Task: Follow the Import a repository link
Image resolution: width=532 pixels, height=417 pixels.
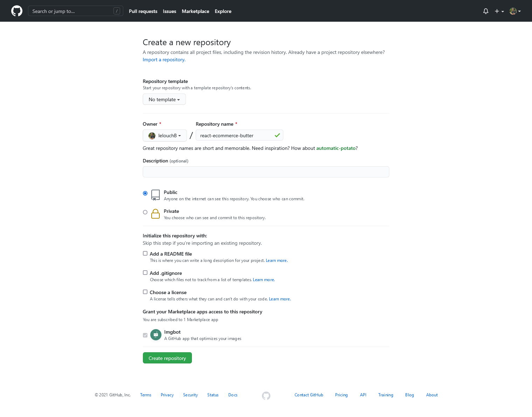Action: 164,60
